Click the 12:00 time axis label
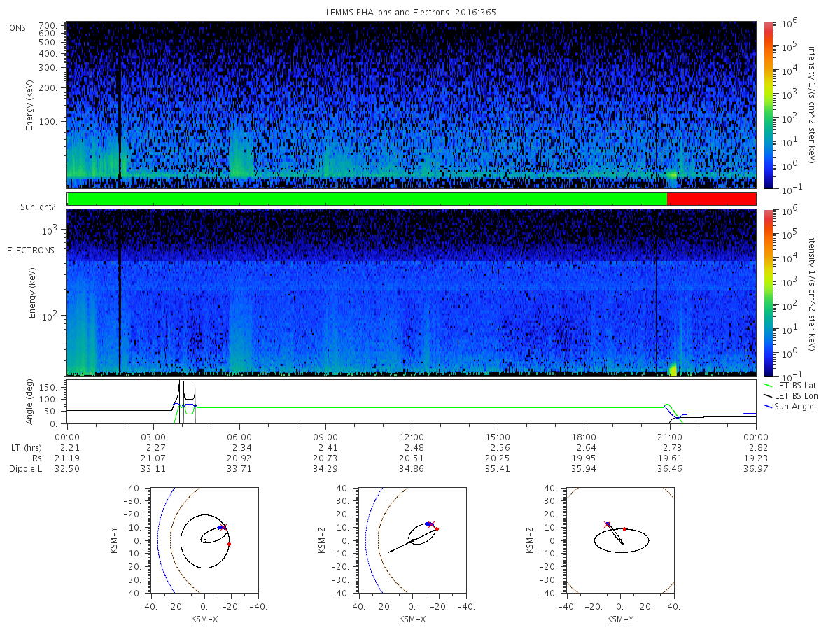The image size is (840, 630). point(412,436)
